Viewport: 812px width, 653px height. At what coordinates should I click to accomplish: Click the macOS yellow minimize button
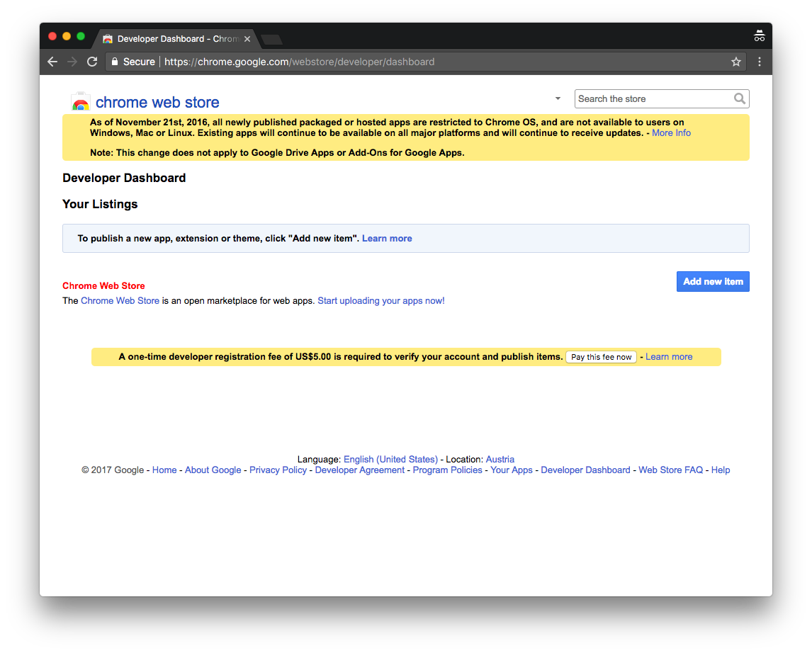pos(67,36)
